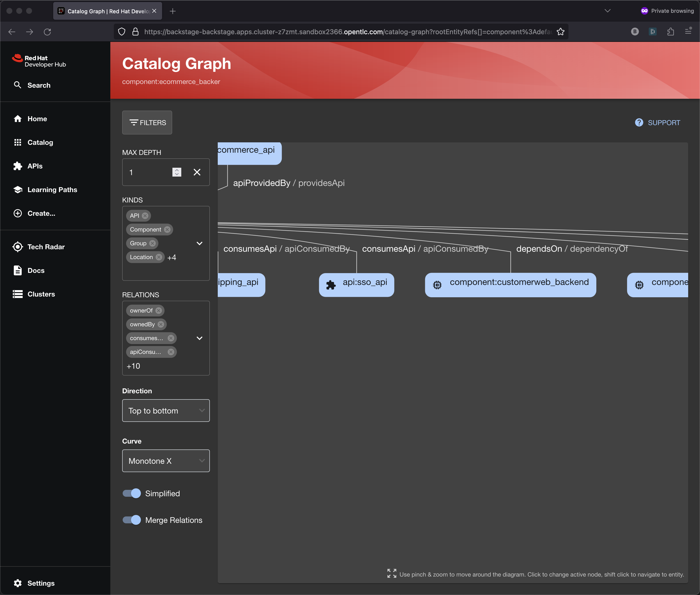
Task: Click the chip icon on customerweb_backend node
Action: click(x=437, y=285)
